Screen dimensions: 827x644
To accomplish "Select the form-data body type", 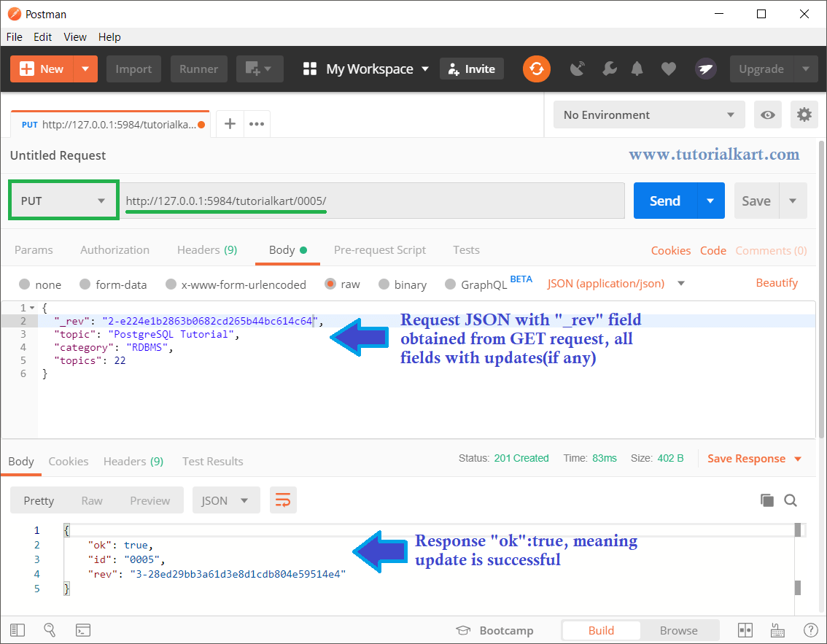I will [x=113, y=284].
